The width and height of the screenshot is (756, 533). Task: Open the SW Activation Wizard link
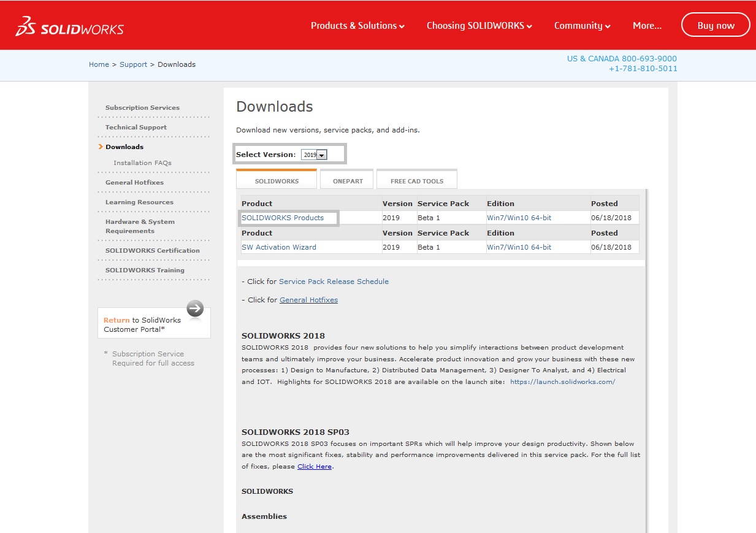pyautogui.click(x=279, y=247)
